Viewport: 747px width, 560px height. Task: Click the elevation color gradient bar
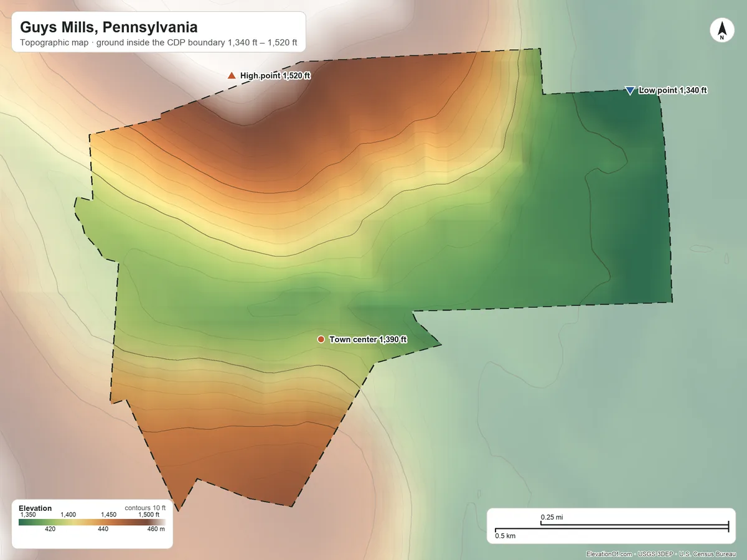pyautogui.click(x=92, y=522)
